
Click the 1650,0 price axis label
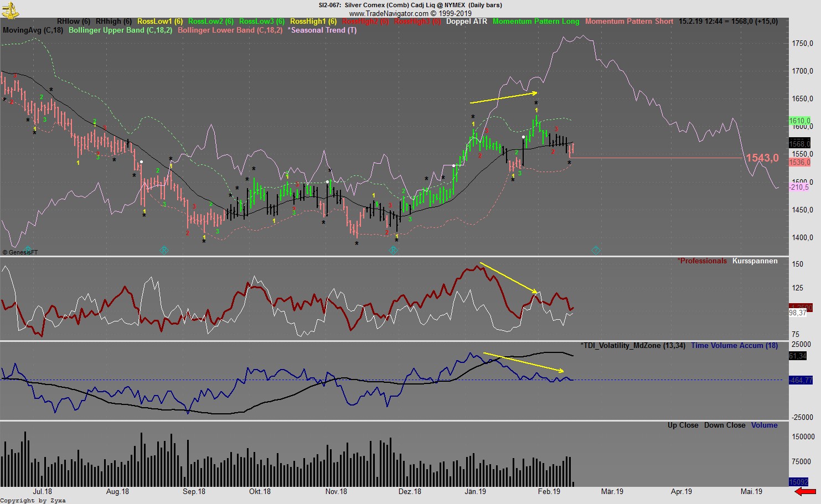pyautogui.click(x=803, y=99)
